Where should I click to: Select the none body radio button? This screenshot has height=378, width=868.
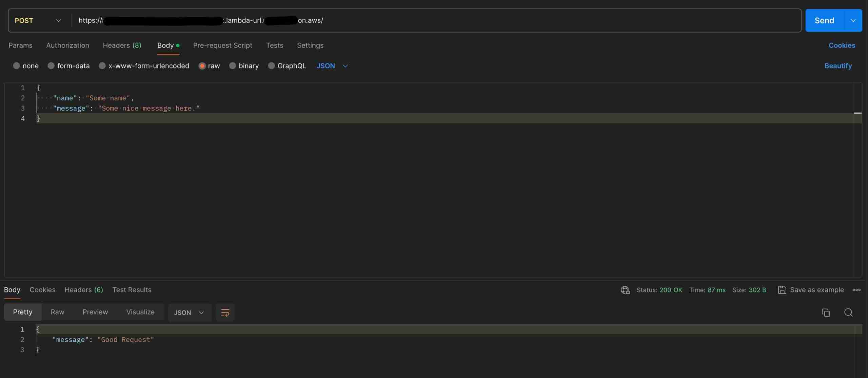[x=16, y=66]
